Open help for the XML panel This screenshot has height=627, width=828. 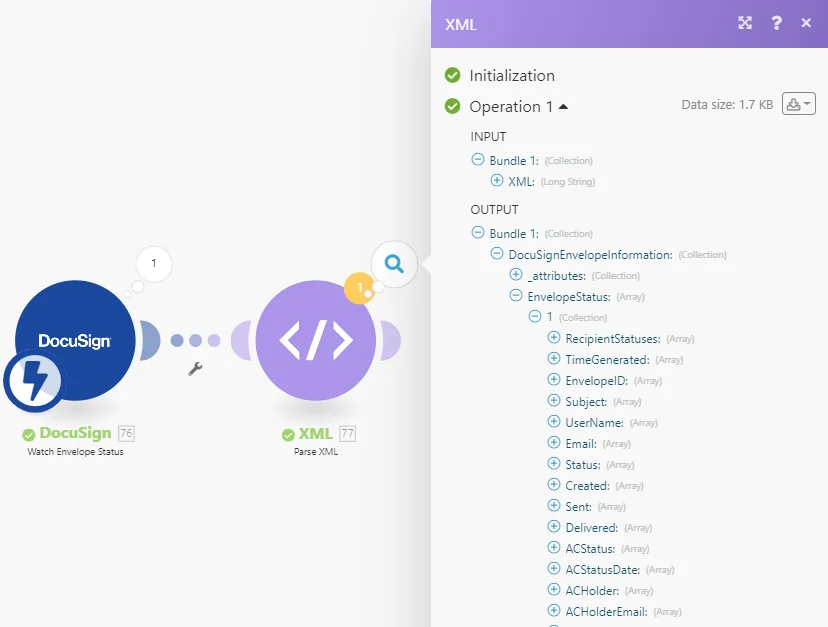(x=776, y=23)
